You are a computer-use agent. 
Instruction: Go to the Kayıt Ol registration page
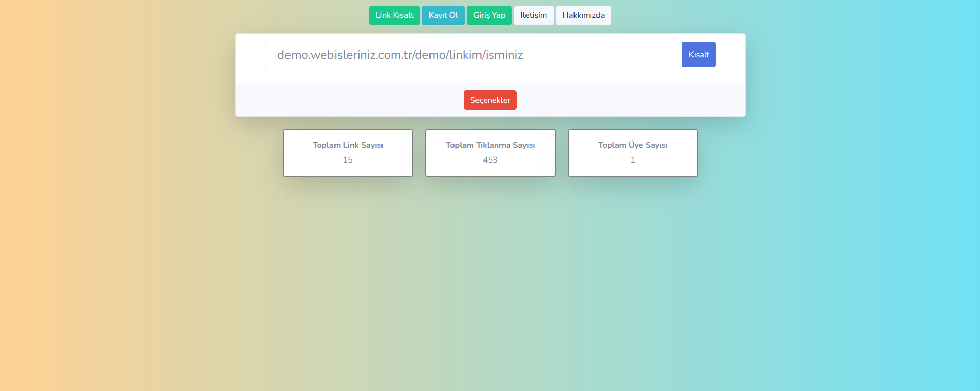443,15
